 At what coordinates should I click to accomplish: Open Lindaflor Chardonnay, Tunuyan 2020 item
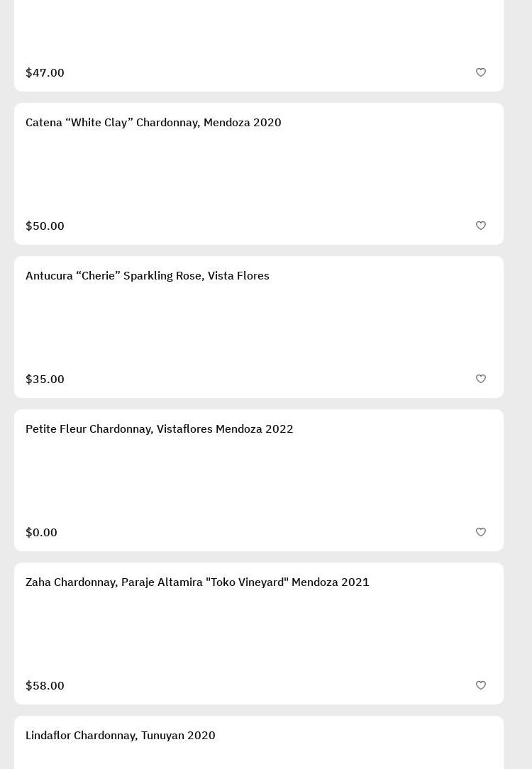[121, 736]
